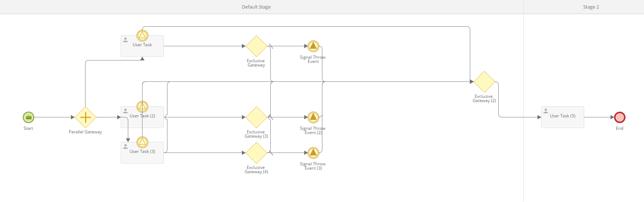Screen dimensions: 644x202
Task: Click the Parallel Gateway plus diamond
Action: [x=85, y=117]
